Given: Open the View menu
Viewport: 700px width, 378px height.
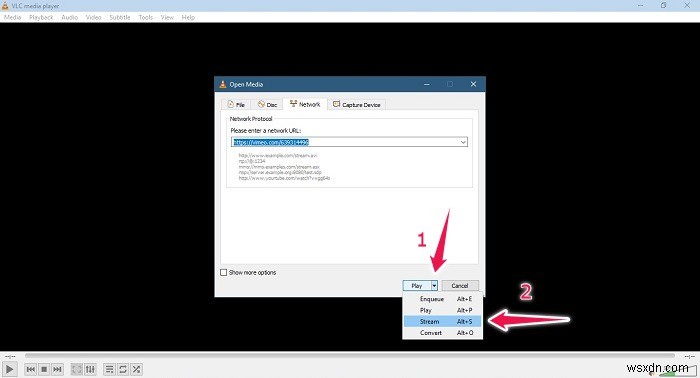Looking at the screenshot, I should (x=167, y=17).
